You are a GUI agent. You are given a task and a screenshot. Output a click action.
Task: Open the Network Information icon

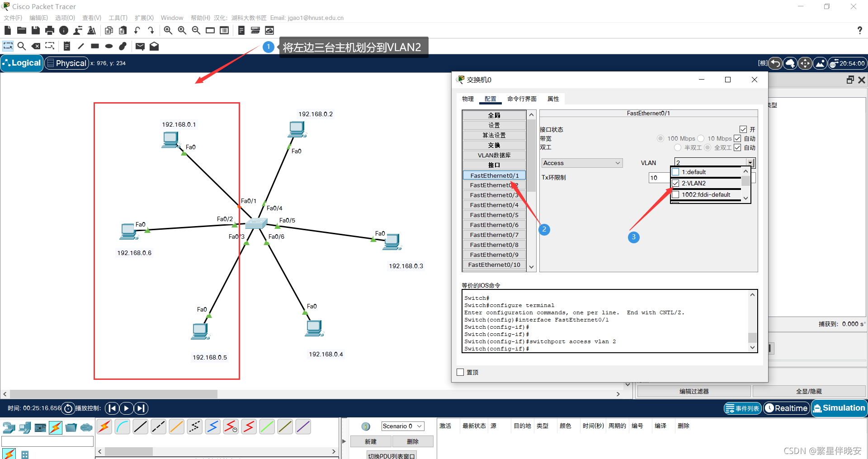pyautogui.click(x=64, y=30)
